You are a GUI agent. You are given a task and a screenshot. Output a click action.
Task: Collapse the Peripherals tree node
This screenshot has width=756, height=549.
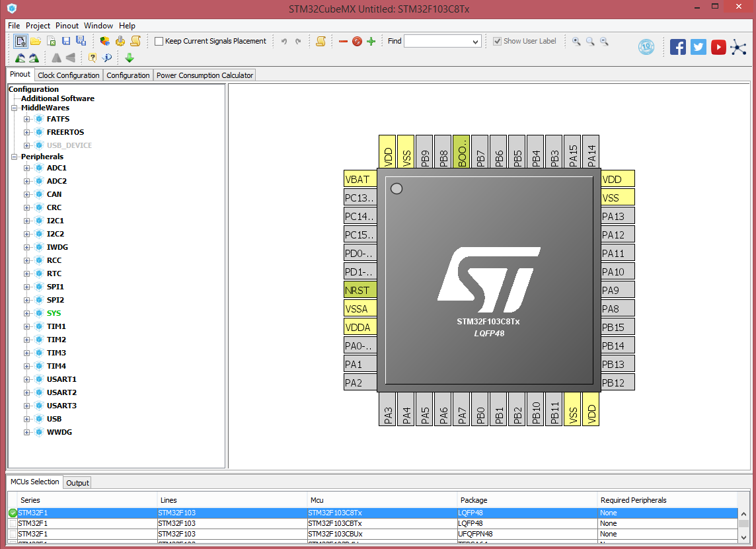click(x=15, y=157)
